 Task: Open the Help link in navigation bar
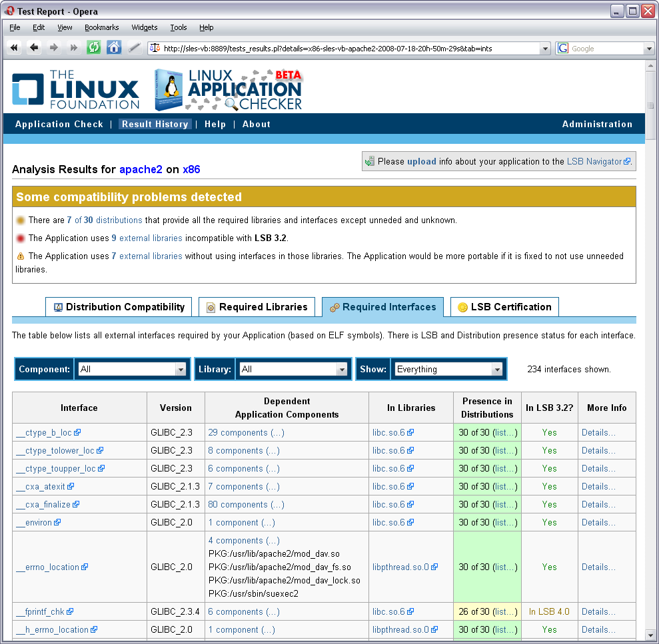coord(215,124)
